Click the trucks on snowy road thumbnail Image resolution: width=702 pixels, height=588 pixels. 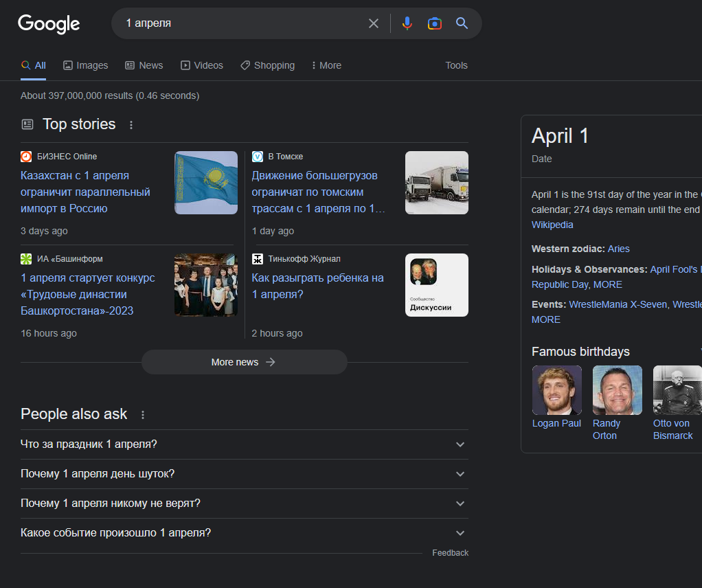(x=436, y=183)
